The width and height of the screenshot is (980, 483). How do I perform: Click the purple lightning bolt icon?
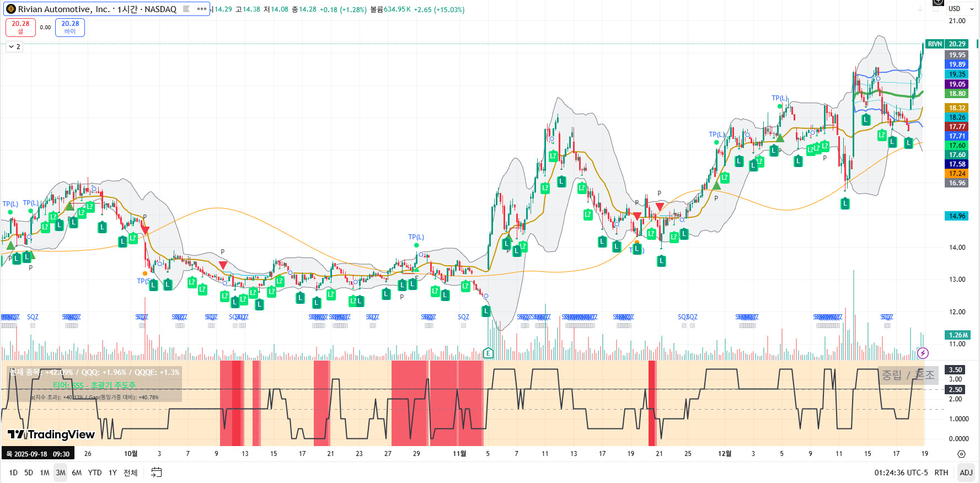[923, 353]
